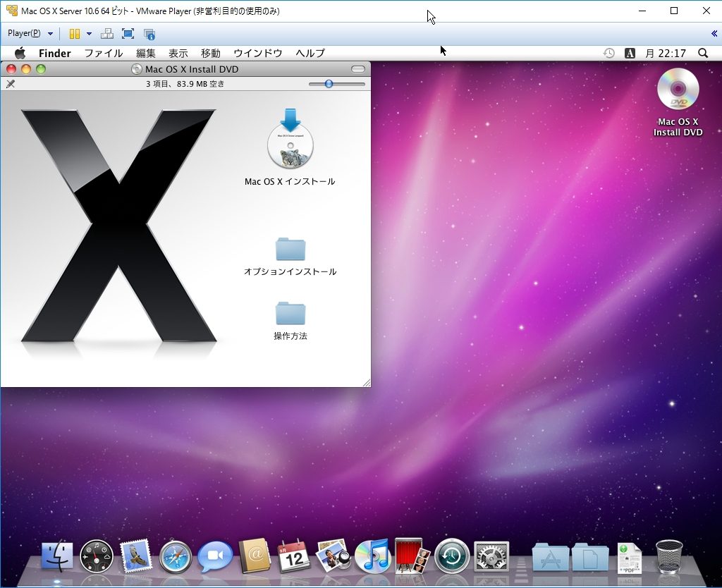Collapse VMware toolbar with double-chevron

pyautogui.click(x=714, y=34)
